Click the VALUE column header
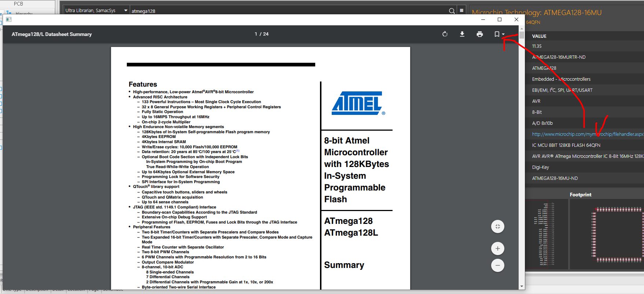Viewport: 644px width, 294px height. pyautogui.click(x=539, y=36)
